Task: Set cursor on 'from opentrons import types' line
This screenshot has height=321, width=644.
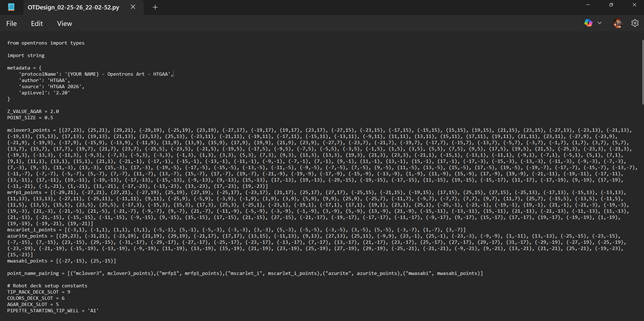Action: click(x=45, y=43)
